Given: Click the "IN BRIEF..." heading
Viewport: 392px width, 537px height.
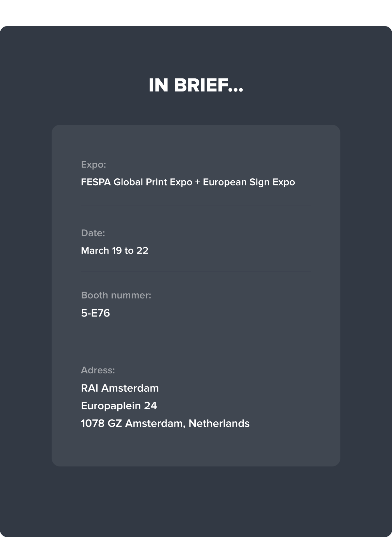Looking at the screenshot, I should tap(196, 86).
